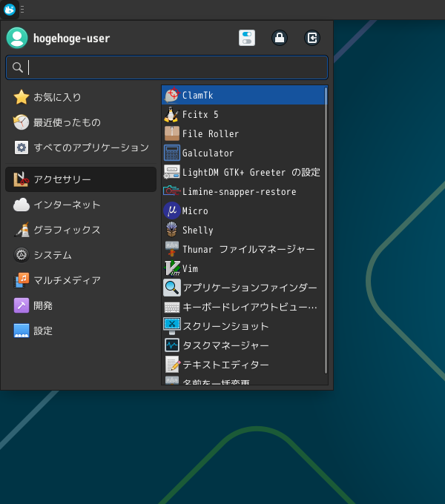Select the マルチメディア category
This screenshot has width=445, height=504.
[x=67, y=280]
